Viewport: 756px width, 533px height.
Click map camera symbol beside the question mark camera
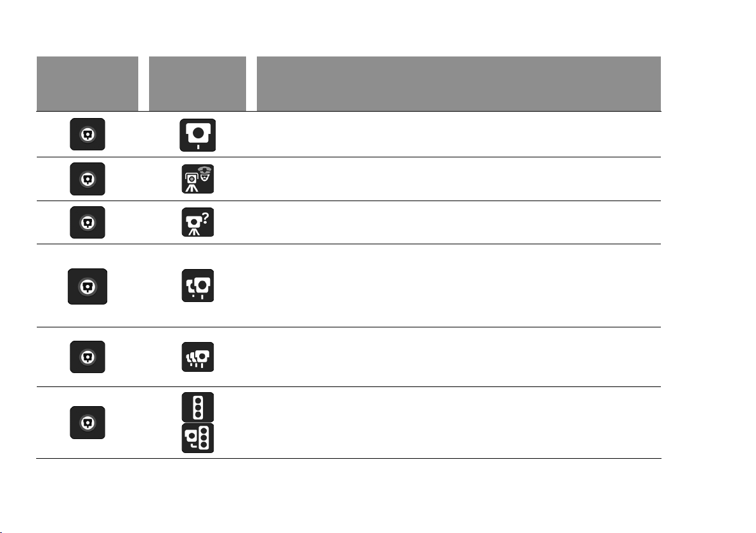(x=88, y=222)
